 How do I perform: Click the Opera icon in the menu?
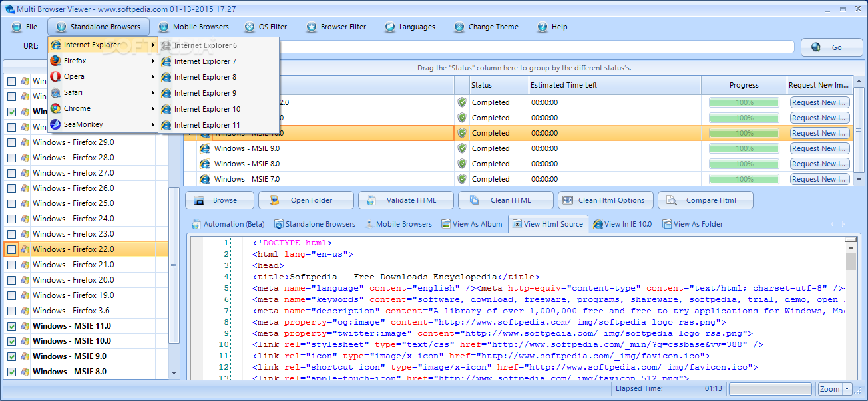click(55, 76)
